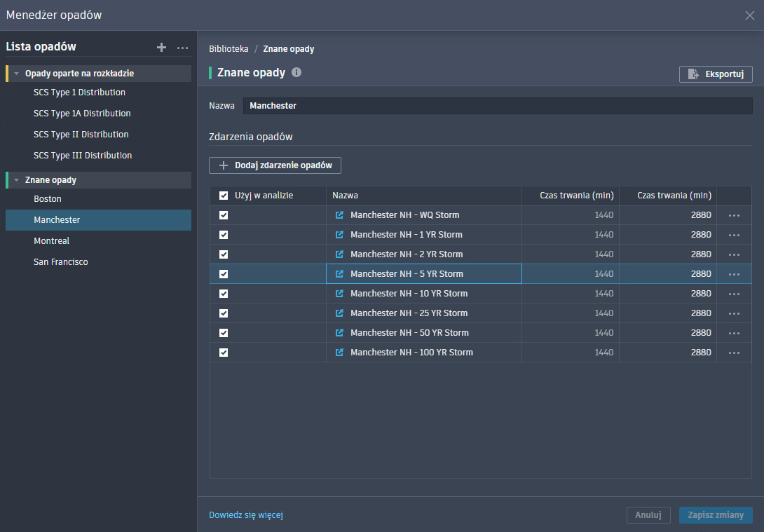Uncheck the 5 YR Storm analysis checkbox

tap(224, 274)
